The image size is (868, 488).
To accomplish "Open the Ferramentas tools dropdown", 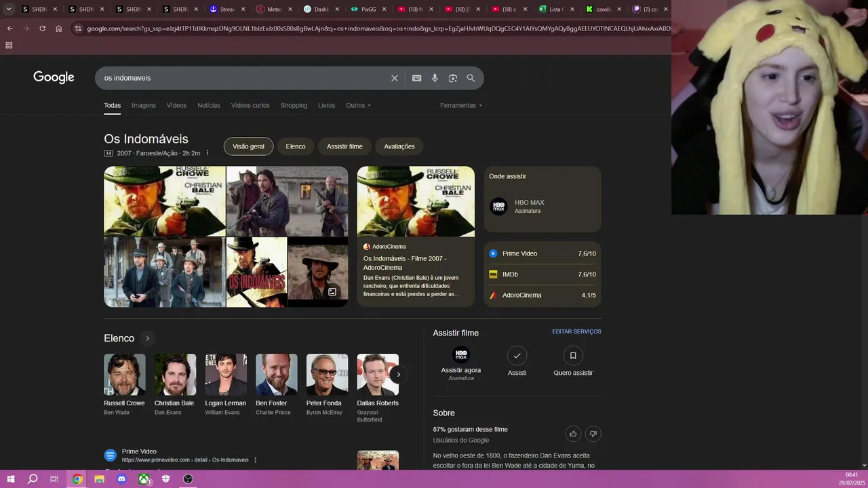I will tap(461, 105).
